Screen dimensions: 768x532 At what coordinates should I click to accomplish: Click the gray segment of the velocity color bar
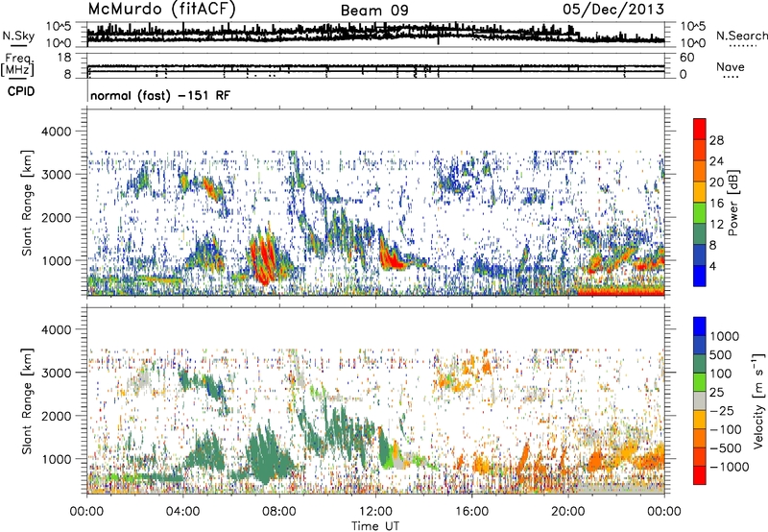click(x=700, y=400)
